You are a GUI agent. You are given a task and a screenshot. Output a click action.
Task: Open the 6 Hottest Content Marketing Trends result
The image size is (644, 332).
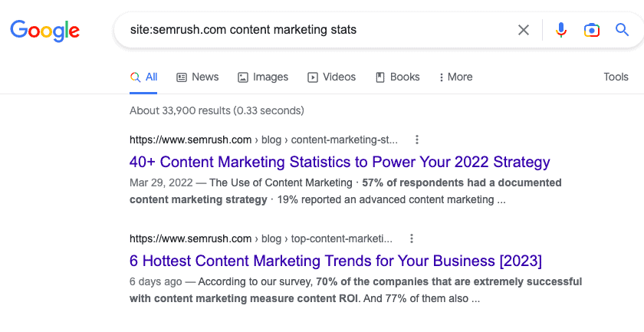tap(336, 261)
